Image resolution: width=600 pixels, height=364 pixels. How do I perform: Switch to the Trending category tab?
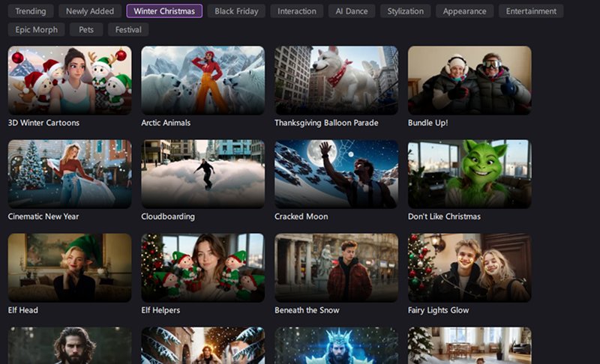(x=31, y=11)
